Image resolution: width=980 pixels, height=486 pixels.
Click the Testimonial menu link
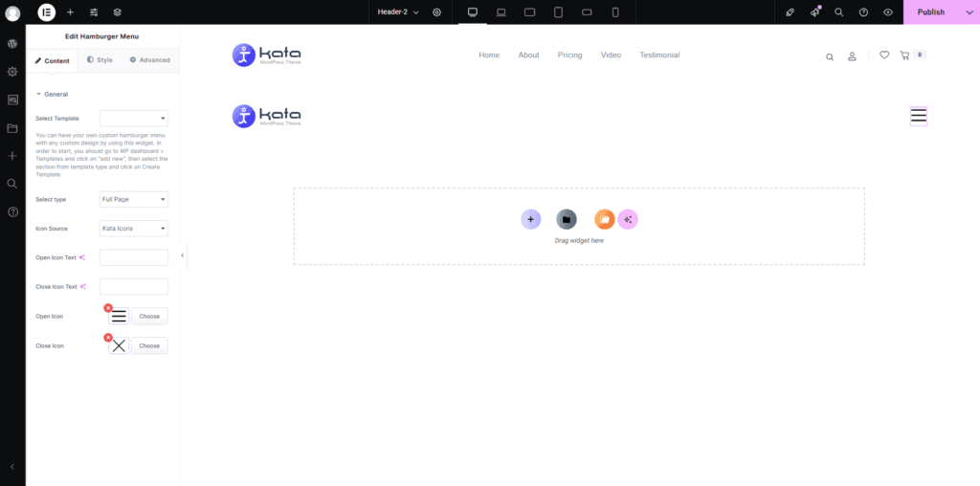[659, 55]
